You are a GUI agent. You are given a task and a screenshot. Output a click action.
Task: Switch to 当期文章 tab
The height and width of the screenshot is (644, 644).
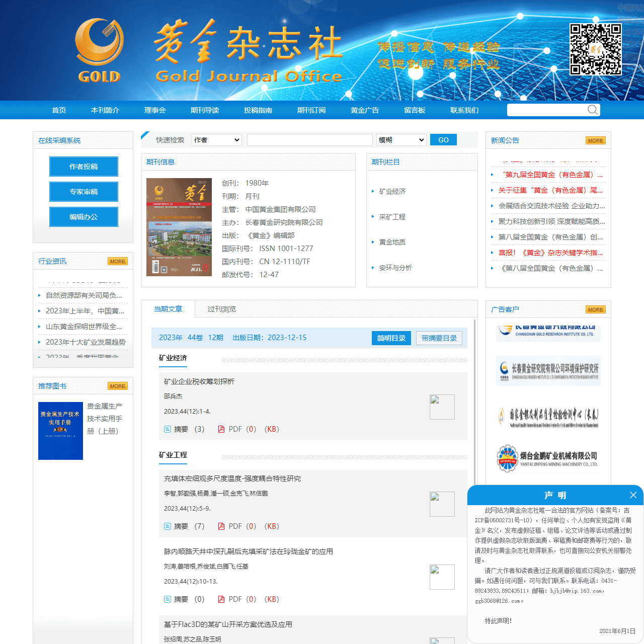point(168,309)
